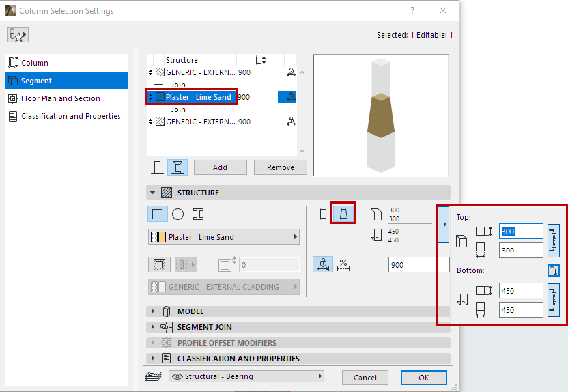Click the OK button
Screen dimensions: 568x392
pyautogui.click(x=424, y=378)
